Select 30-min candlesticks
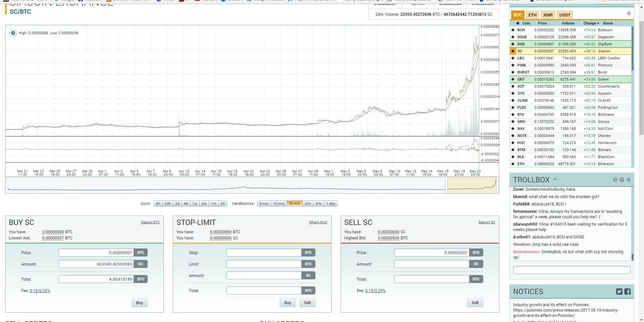 295,203
